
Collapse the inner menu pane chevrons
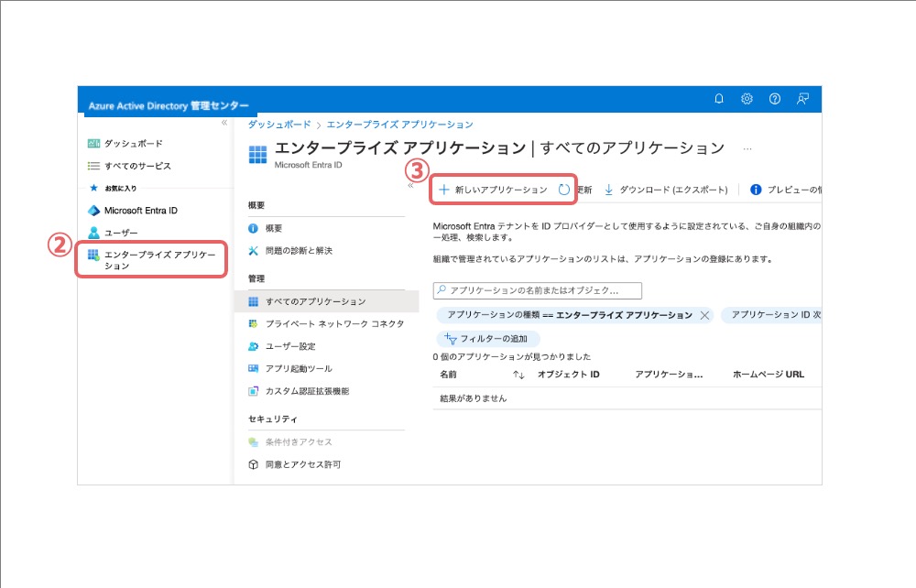[x=410, y=185]
